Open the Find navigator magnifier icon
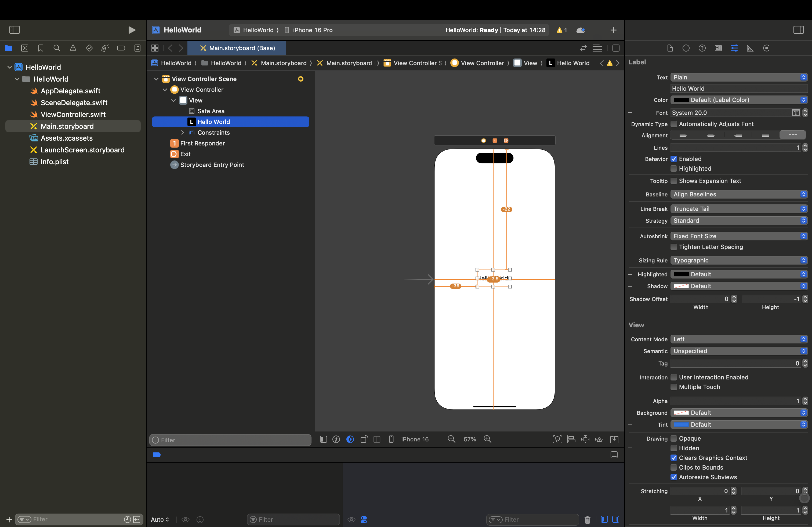The width and height of the screenshot is (812, 527). coord(57,48)
